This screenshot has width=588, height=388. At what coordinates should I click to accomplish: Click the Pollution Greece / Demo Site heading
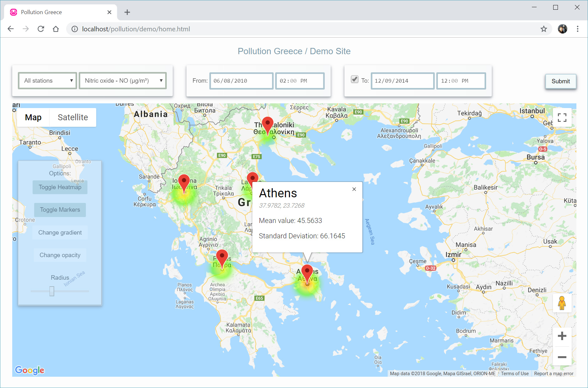click(x=294, y=51)
